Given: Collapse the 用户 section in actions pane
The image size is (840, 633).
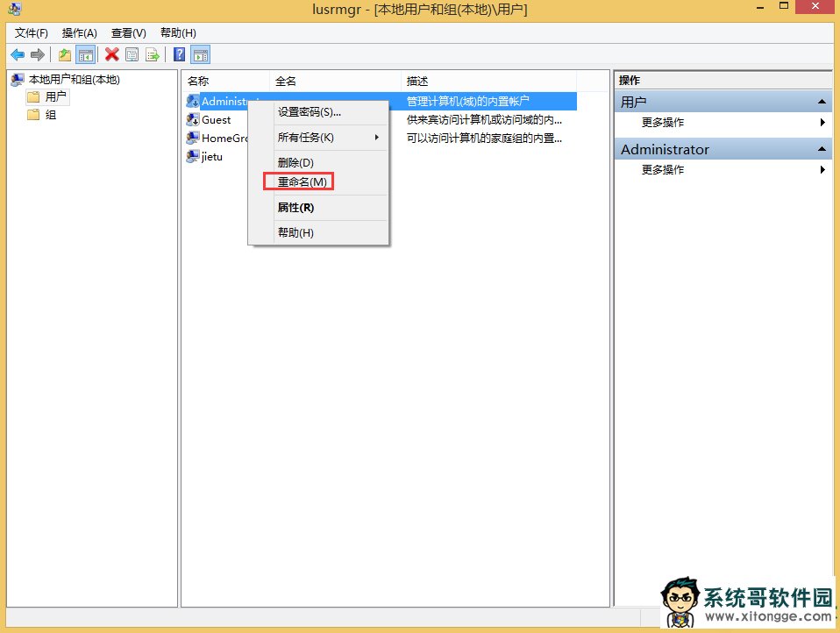Looking at the screenshot, I should 822,103.
